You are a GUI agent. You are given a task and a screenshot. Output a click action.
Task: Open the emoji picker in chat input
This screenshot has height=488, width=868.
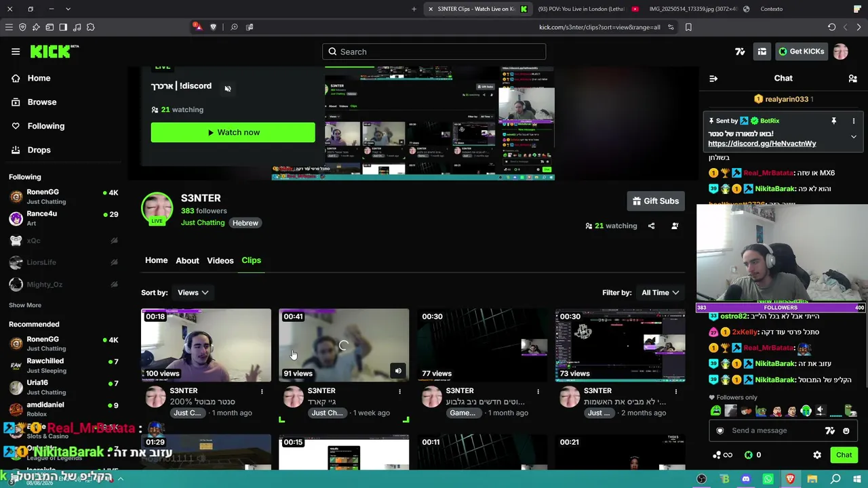pyautogui.click(x=846, y=430)
